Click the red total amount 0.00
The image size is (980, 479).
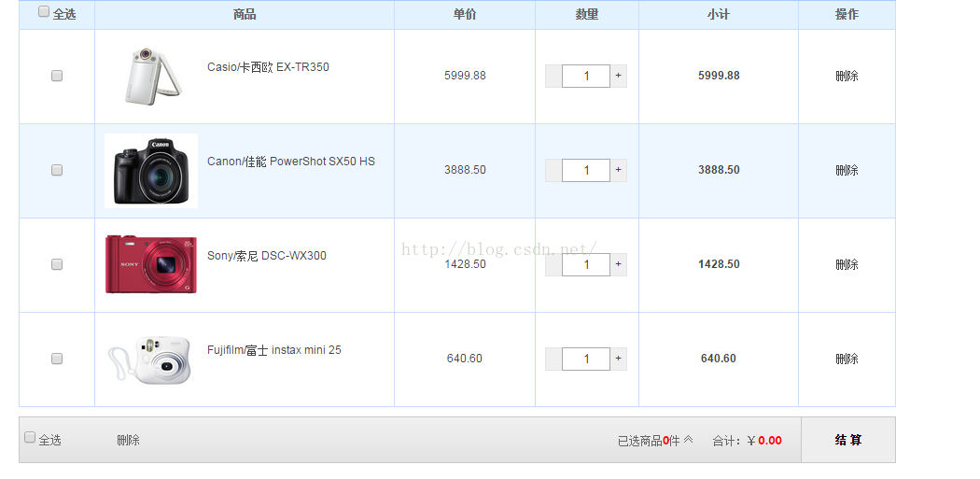[770, 441]
